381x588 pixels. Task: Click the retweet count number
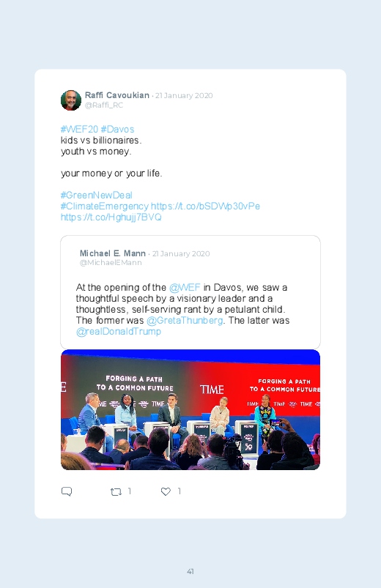[130, 491]
